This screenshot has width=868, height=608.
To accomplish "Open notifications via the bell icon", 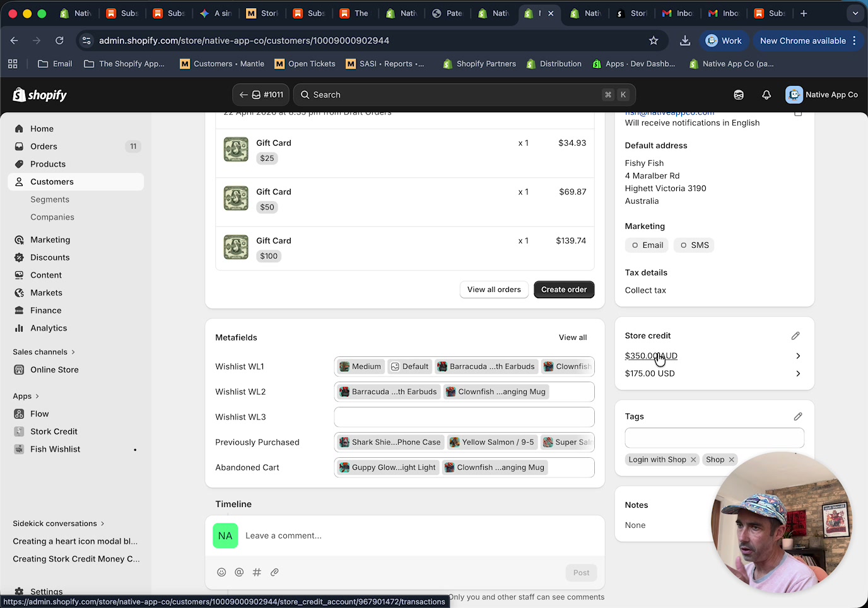I will [x=766, y=95].
